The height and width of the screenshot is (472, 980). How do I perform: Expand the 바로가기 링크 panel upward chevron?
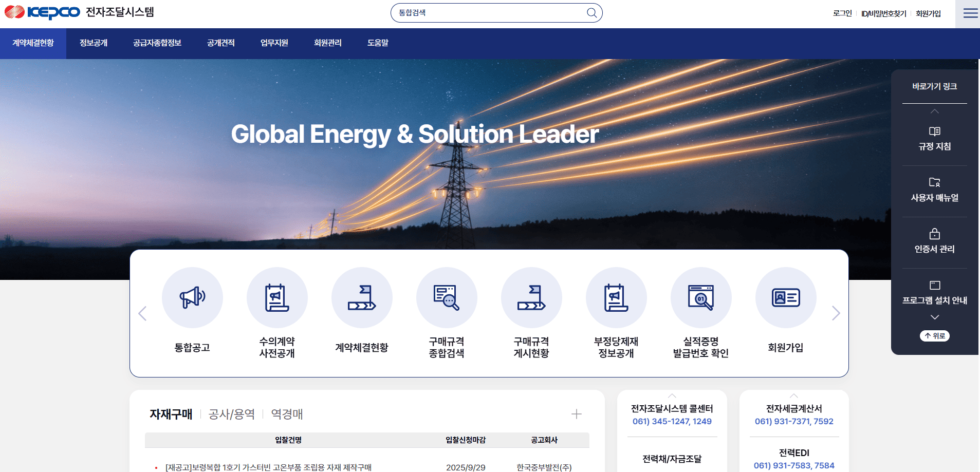coord(934,110)
